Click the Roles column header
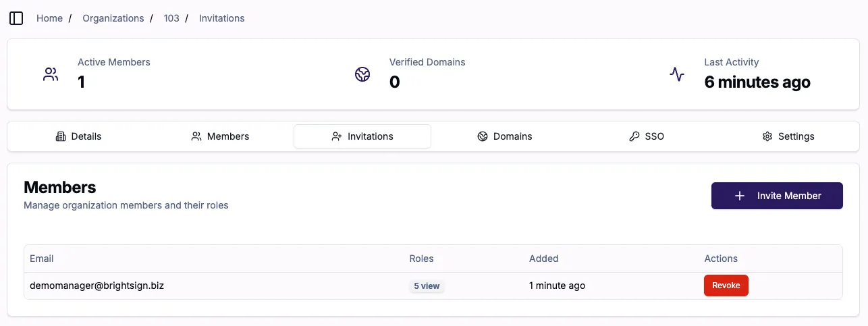The height and width of the screenshot is (326, 868). [421, 259]
